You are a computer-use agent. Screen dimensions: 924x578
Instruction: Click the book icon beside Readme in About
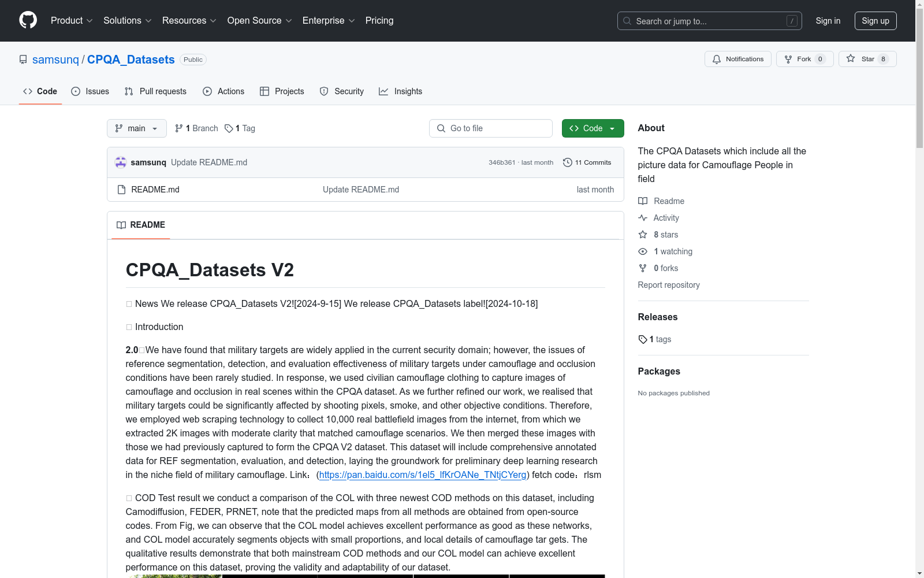click(643, 201)
